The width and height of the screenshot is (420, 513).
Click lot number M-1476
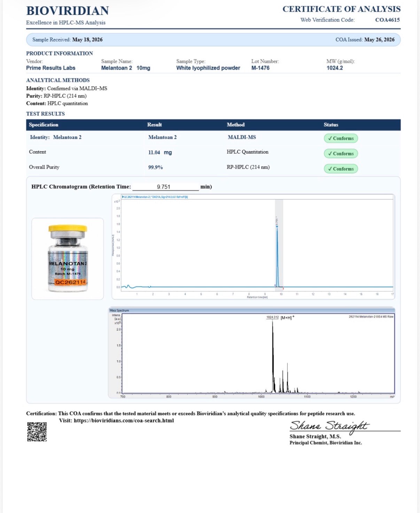(x=260, y=68)
